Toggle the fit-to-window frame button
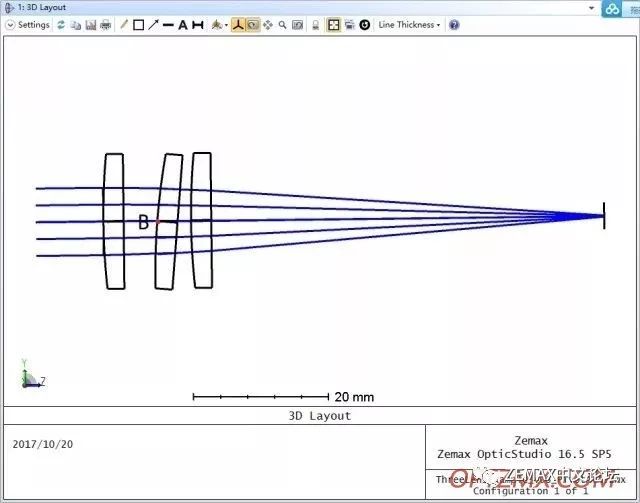Screen dimensions: 640x503 click(x=334, y=25)
